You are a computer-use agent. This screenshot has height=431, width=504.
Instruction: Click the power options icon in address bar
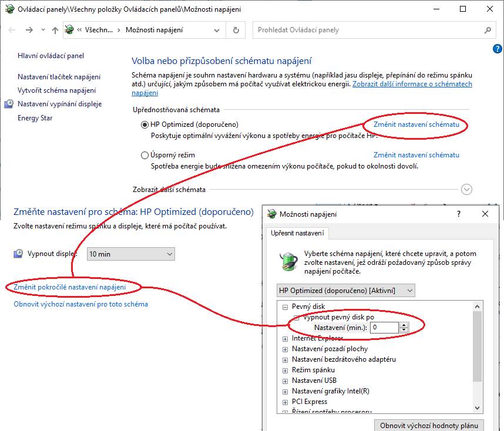click(69, 29)
